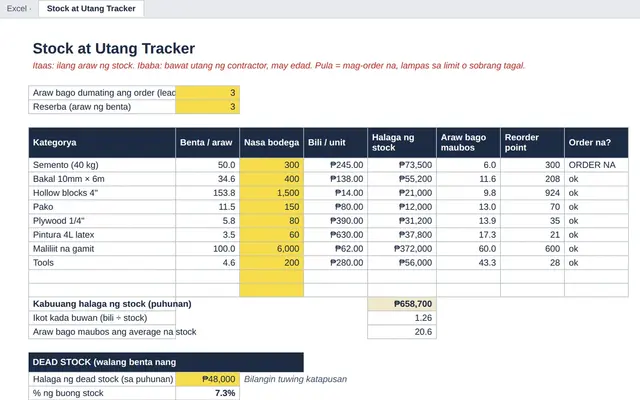Edit Pintura stock quantity 60
This screenshot has width=640, height=400.
[x=271, y=235]
